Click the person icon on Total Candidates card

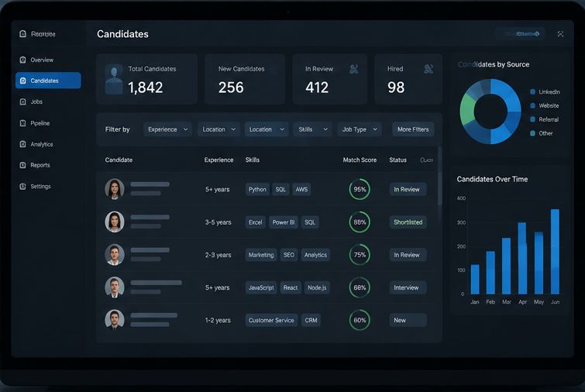click(114, 79)
